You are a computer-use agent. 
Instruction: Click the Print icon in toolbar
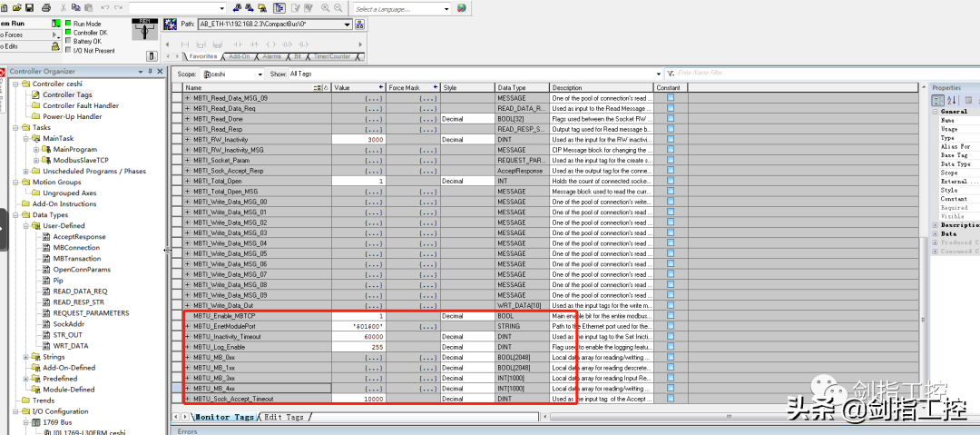tap(47, 8)
